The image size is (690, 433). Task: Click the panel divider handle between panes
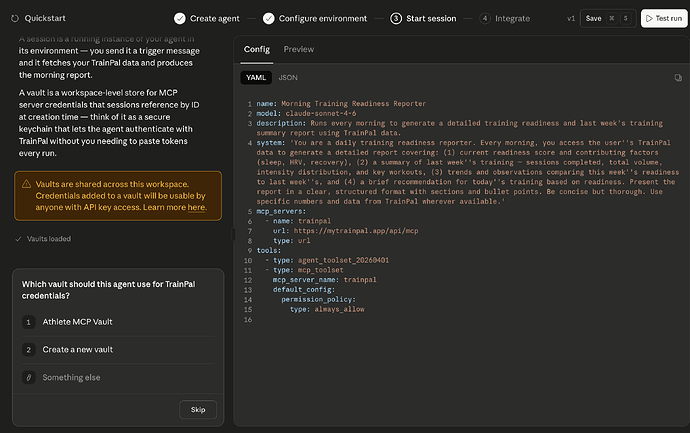point(233,234)
